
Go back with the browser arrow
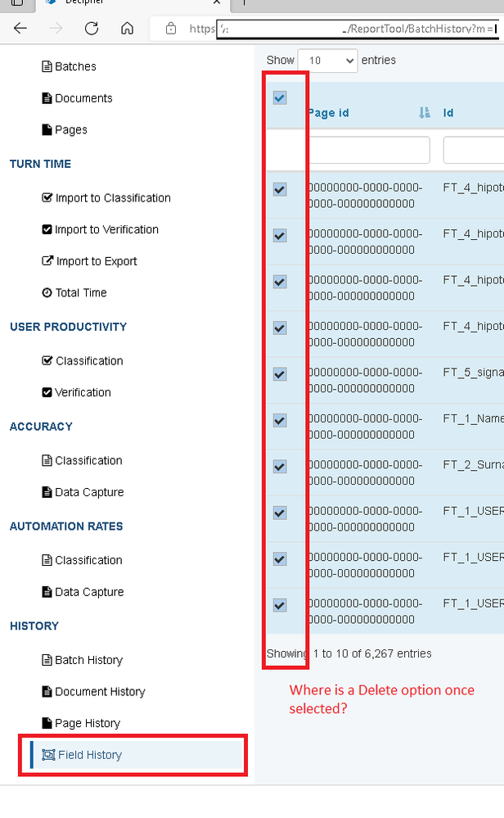20,28
